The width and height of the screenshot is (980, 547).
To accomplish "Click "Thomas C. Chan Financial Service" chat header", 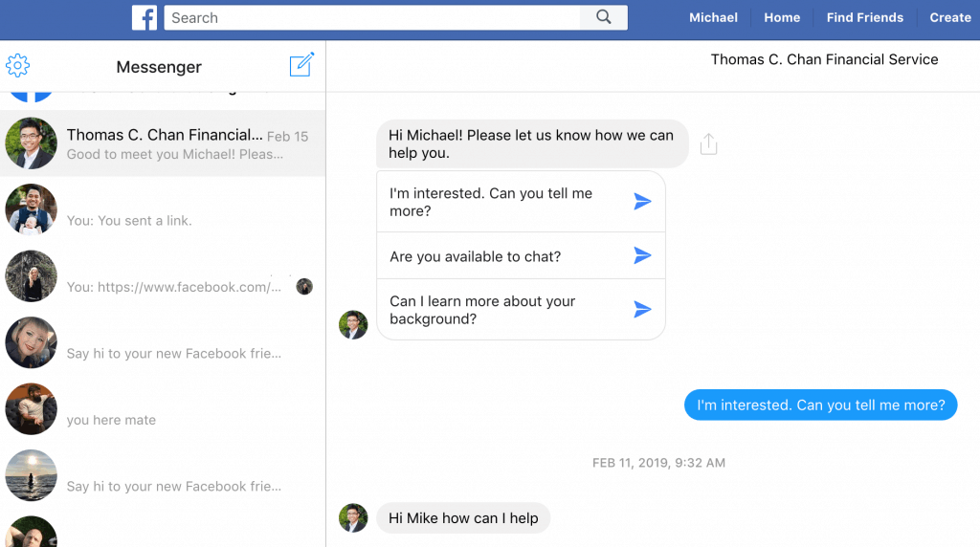I will [x=824, y=59].
